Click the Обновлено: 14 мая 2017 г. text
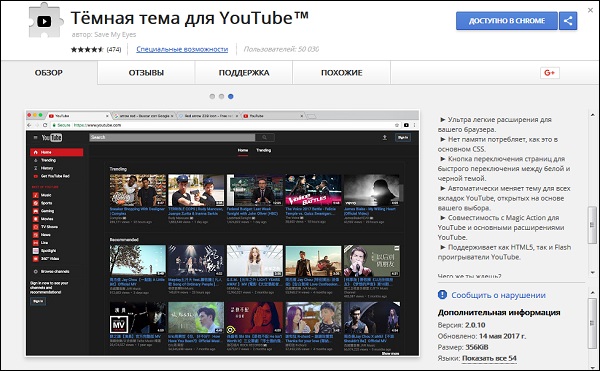Viewport: 600px width, 371px height. pos(482,336)
